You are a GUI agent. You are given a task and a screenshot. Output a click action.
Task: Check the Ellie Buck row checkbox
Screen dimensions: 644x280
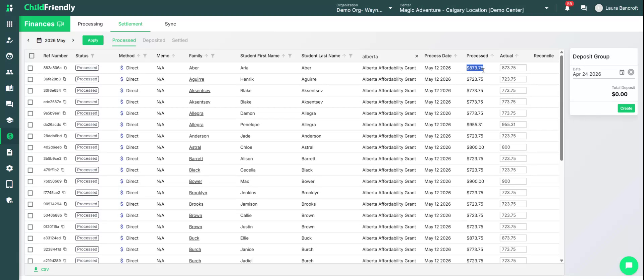pos(30,238)
